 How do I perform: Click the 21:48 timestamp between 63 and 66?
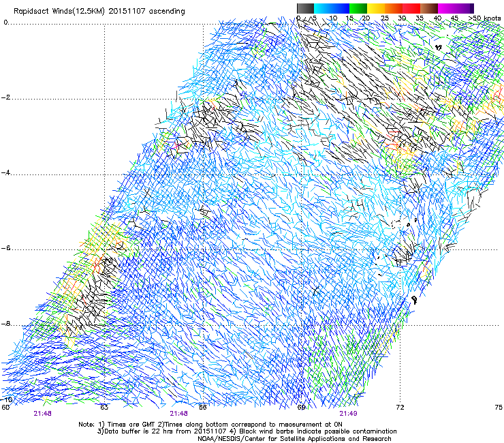178,414
